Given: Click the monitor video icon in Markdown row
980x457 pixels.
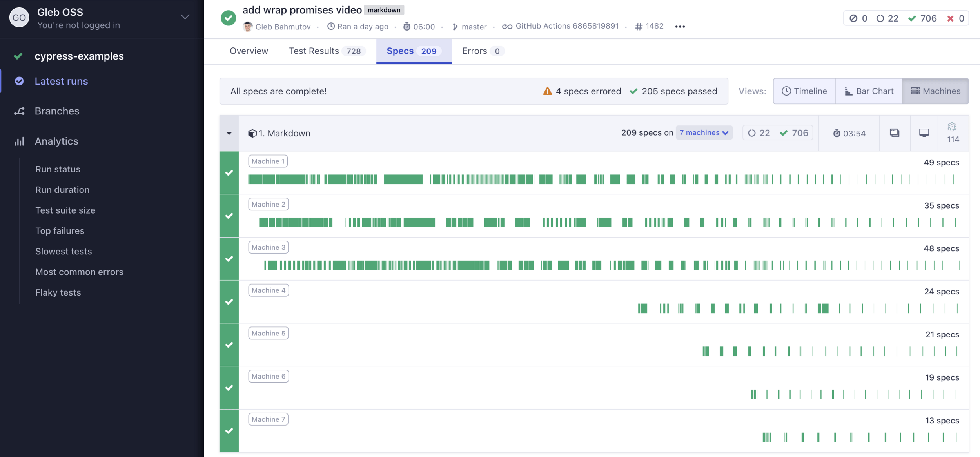Looking at the screenshot, I should (924, 133).
